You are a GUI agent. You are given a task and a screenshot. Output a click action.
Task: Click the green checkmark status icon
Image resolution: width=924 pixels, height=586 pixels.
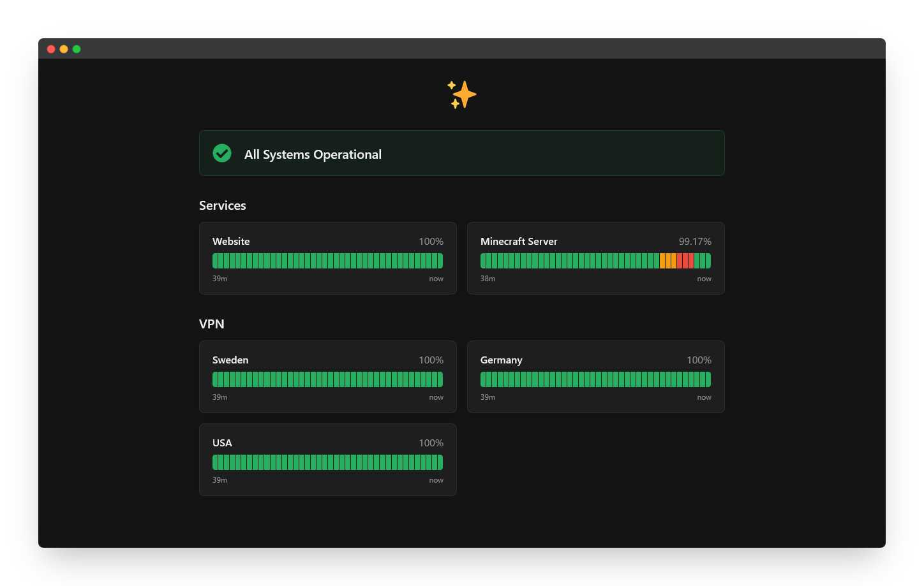click(222, 153)
